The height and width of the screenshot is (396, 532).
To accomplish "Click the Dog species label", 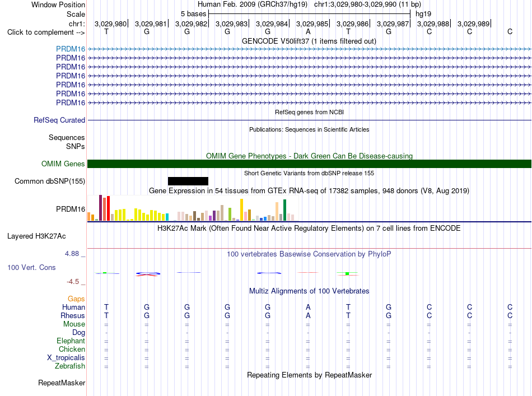I will [78, 333].
